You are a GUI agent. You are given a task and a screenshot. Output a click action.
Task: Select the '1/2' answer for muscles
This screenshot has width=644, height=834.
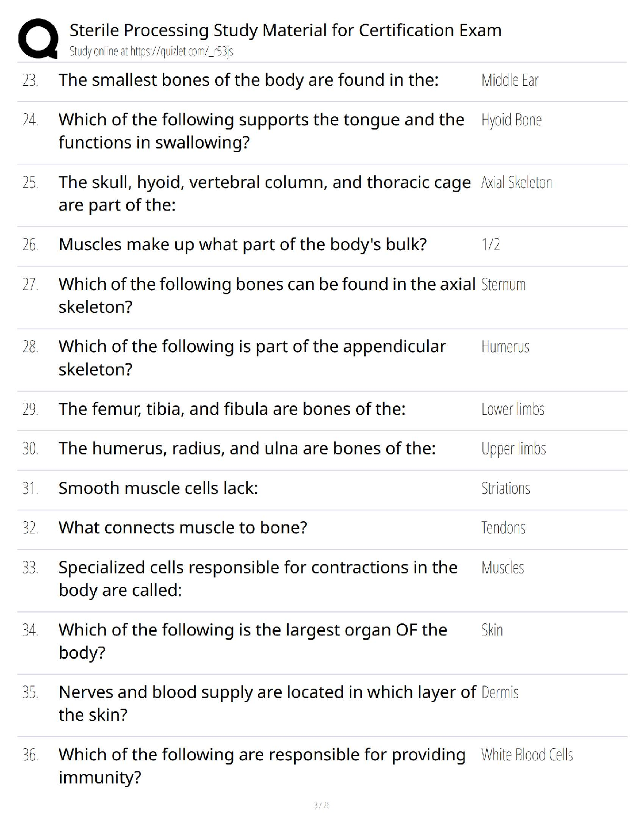coord(491,244)
